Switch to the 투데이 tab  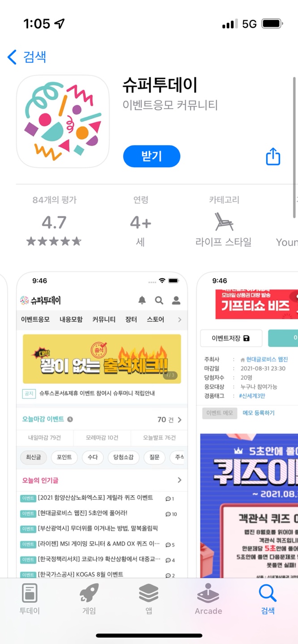pos(30,599)
